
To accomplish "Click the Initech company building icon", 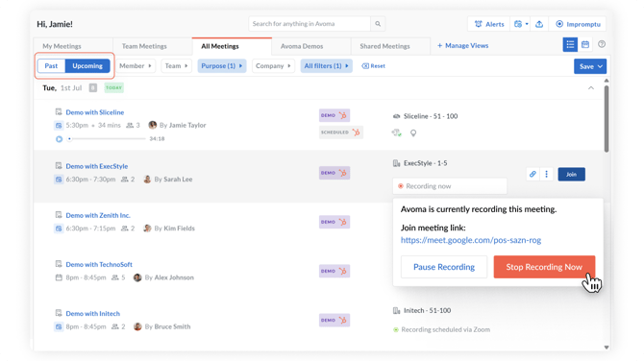I will 396,310.
